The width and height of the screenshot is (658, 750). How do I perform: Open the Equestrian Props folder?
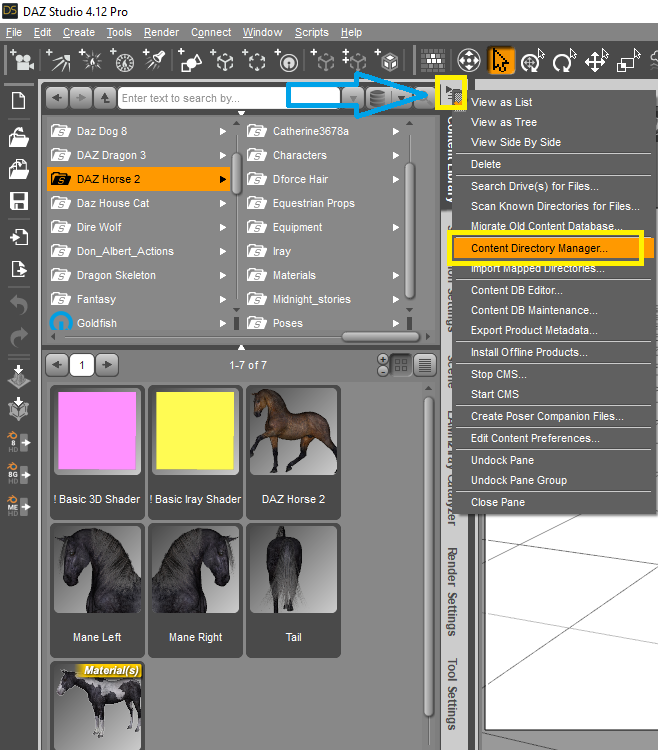[313, 203]
